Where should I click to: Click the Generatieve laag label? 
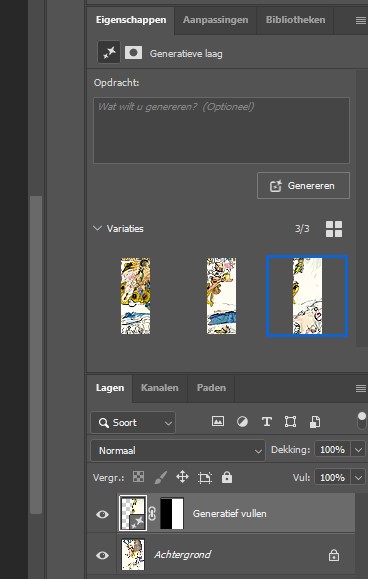[186, 54]
